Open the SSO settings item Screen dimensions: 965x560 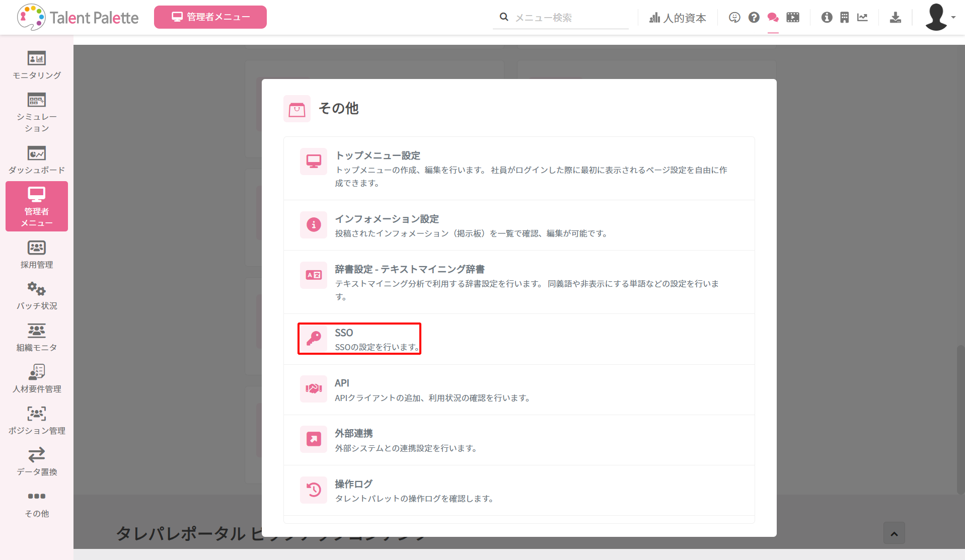pos(359,339)
